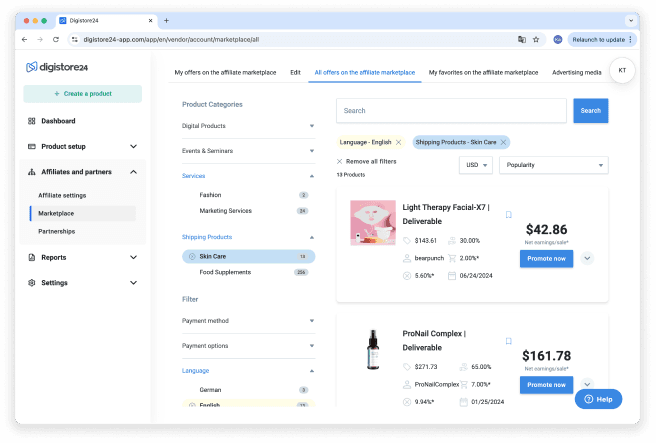This screenshot has height=443, width=656.
Task: Click the bookmark star in address bar
Action: click(x=536, y=39)
